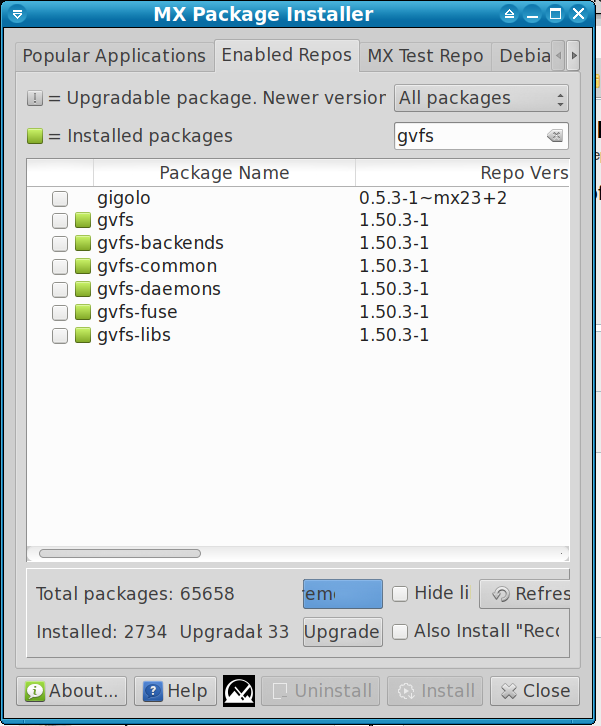Open Help
Screen dimensions: 601x726
tap(175, 691)
